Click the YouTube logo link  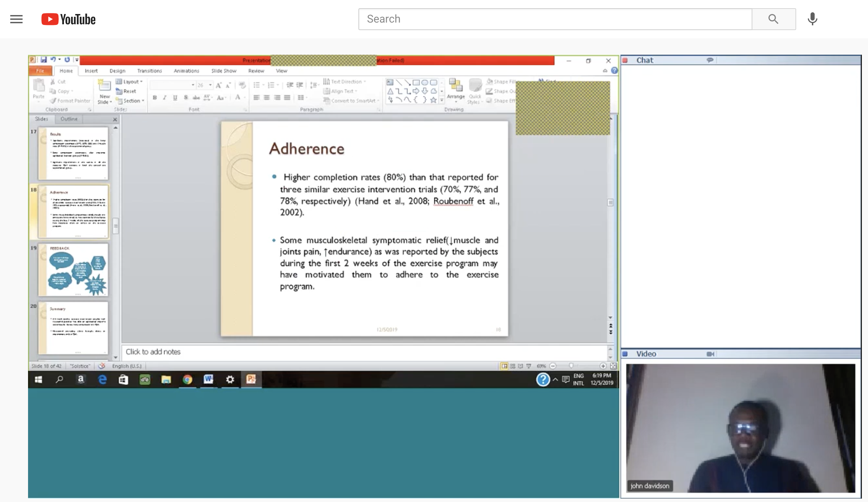[68, 19]
